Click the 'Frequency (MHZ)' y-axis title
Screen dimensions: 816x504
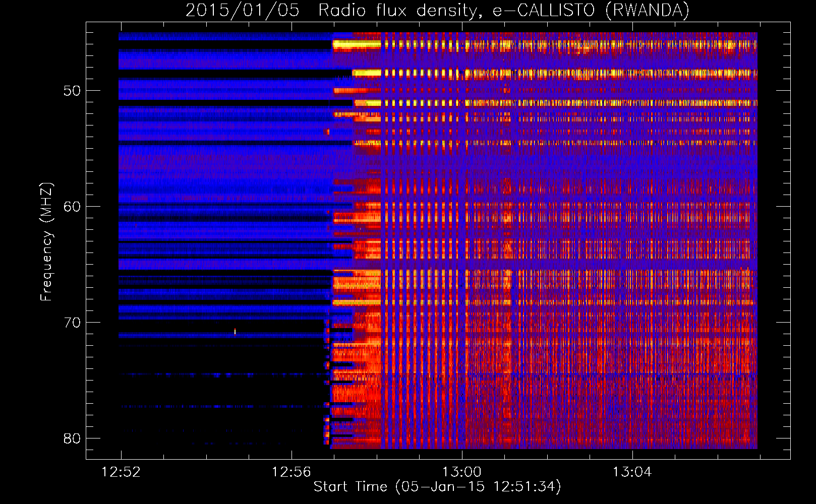click(x=46, y=242)
